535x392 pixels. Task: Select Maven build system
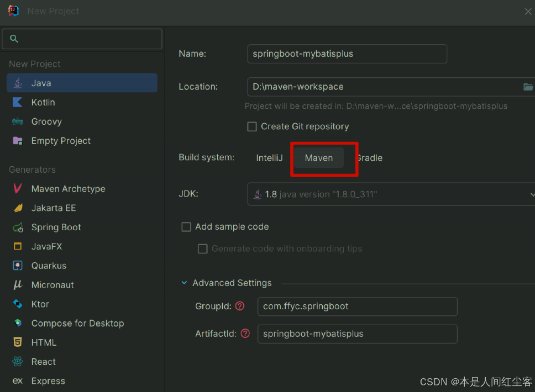click(319, 158)
